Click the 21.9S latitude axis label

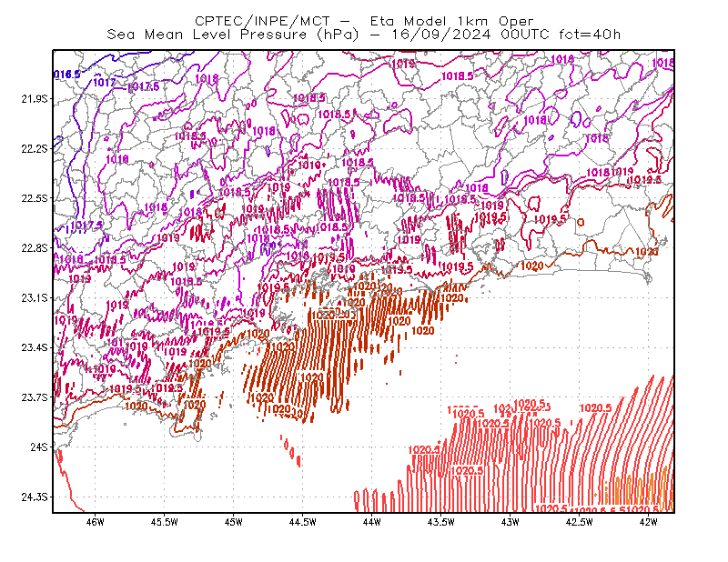[x=34, y=99]
